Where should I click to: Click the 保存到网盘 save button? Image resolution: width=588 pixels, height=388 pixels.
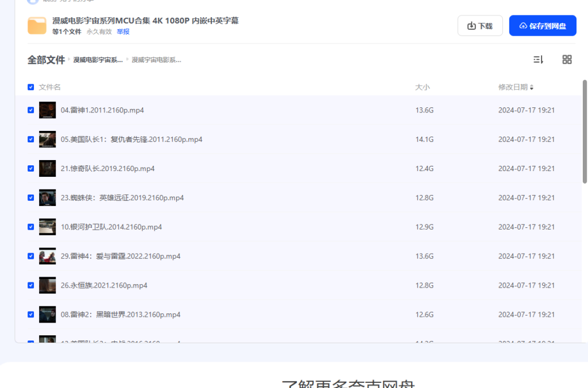point(542,26)
